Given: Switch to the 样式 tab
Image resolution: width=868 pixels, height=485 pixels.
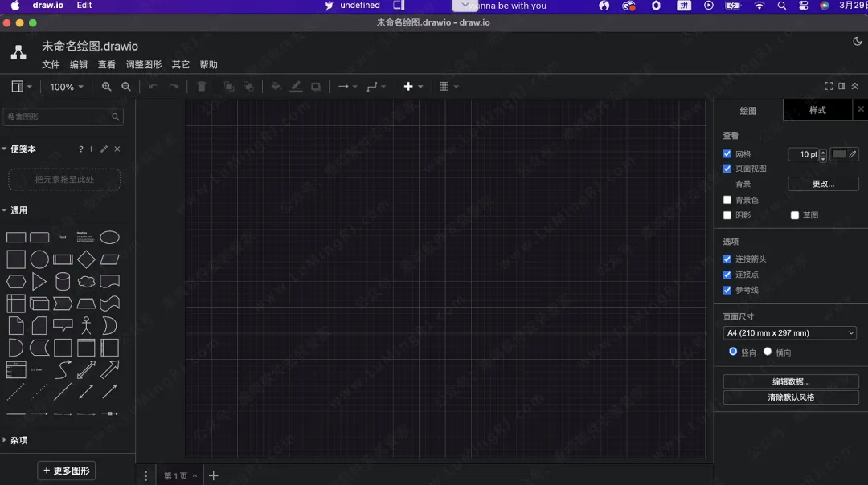Looking at the screenshot, I should tap(817, 110).
